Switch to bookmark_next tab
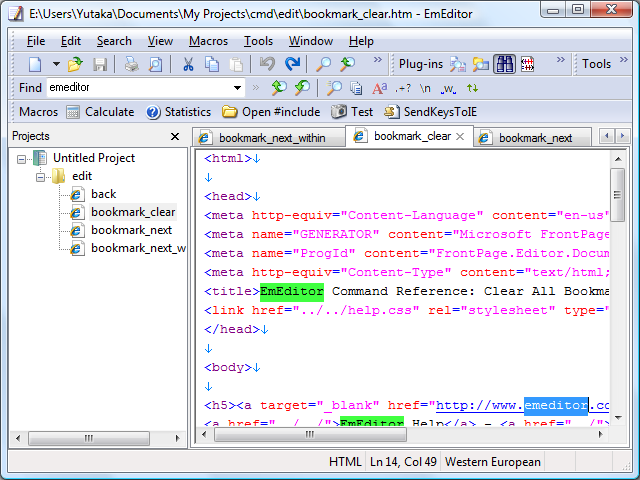640x480 pixels. coord(533,138)
